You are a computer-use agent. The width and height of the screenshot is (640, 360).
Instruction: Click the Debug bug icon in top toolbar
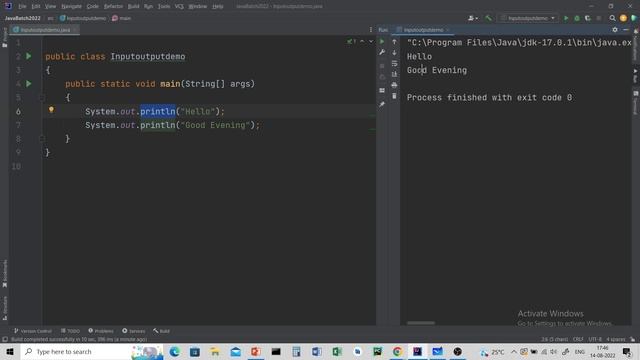[x=577, y=18]
